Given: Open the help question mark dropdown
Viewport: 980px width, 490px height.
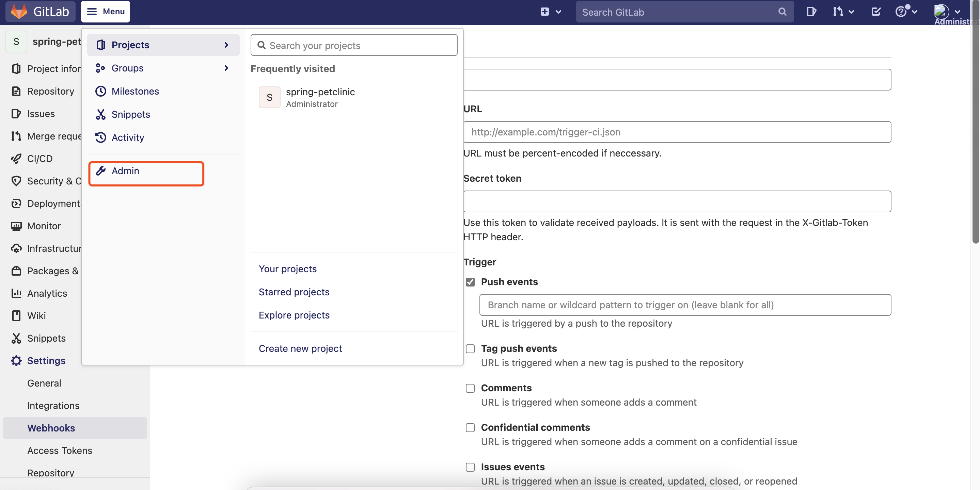Looking at the screenshot, I should click(906, 12).
